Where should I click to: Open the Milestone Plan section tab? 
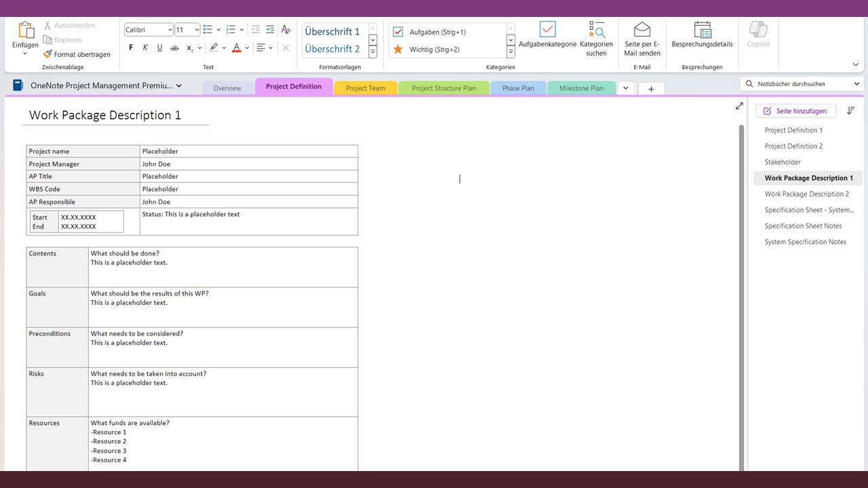click(581, 88)
